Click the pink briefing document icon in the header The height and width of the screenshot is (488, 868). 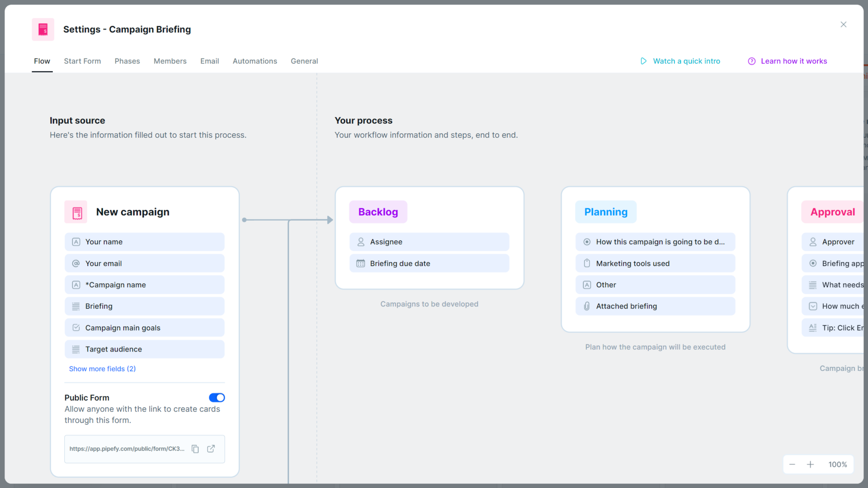43,29
